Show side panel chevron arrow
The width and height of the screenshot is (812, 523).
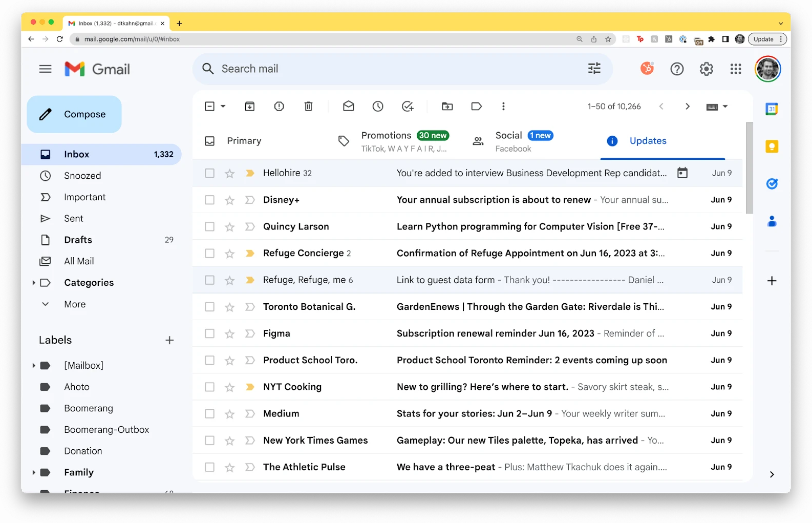(772, 474)
